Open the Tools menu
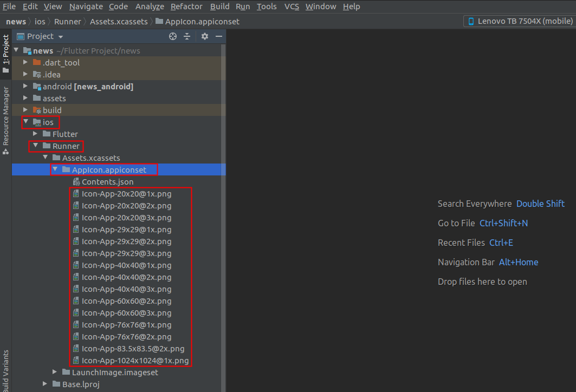 [x=266, y=6]
